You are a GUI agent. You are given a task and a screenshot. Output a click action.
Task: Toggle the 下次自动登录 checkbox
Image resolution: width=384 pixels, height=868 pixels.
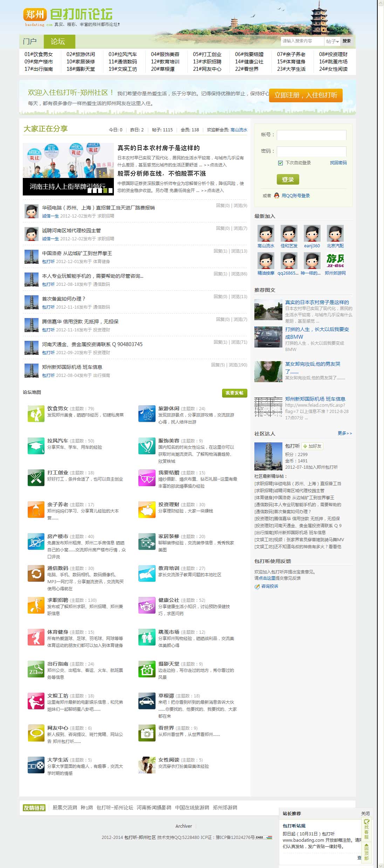280,163
